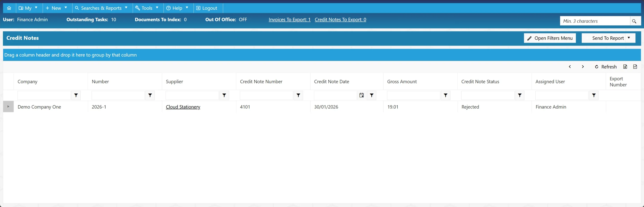The image size is (644, 207).
Task: Sort by Supplier column header
Action: tap(174, 82)
